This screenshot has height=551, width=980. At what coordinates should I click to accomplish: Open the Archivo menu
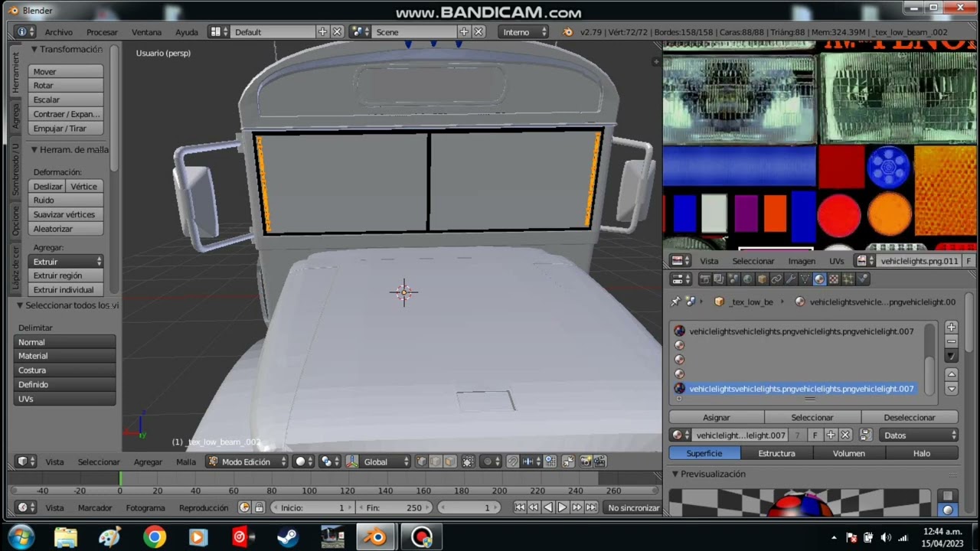click(x=59, y=32)
